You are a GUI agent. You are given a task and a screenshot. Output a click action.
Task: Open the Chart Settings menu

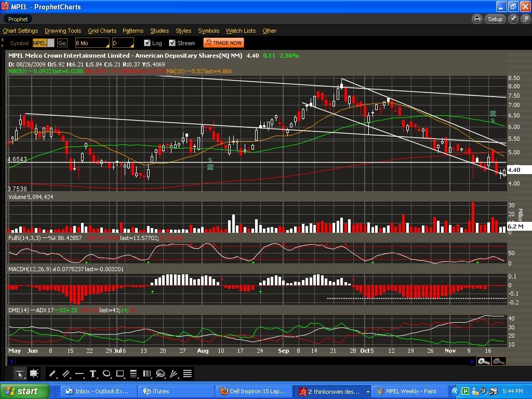coord(20,31)
